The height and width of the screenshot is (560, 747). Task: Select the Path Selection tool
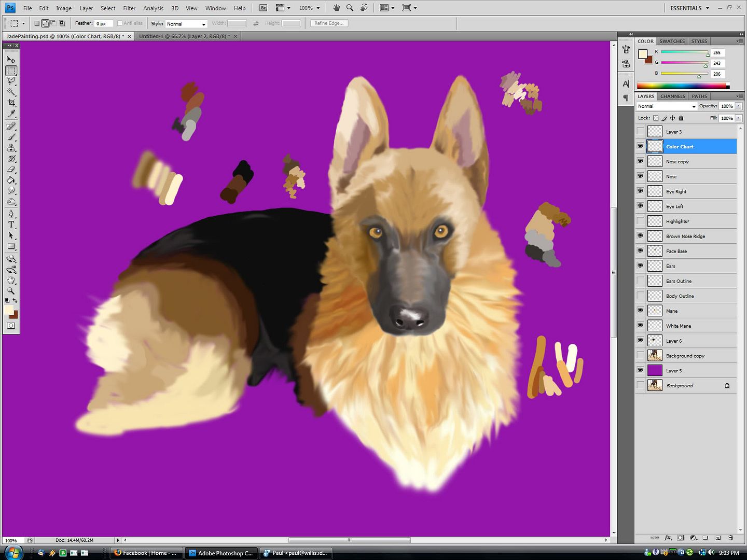click(x=11, y=235)
